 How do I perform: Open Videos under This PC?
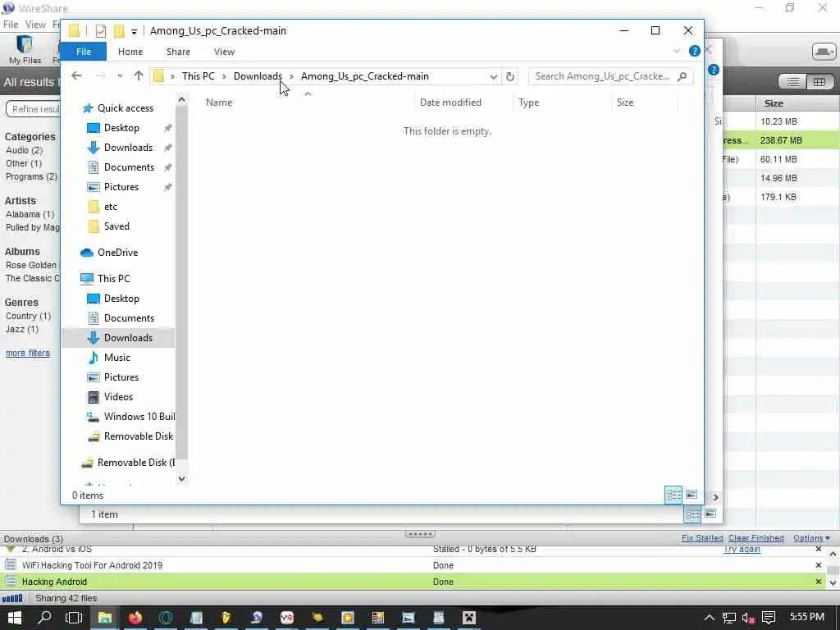(x=118, y=397)
